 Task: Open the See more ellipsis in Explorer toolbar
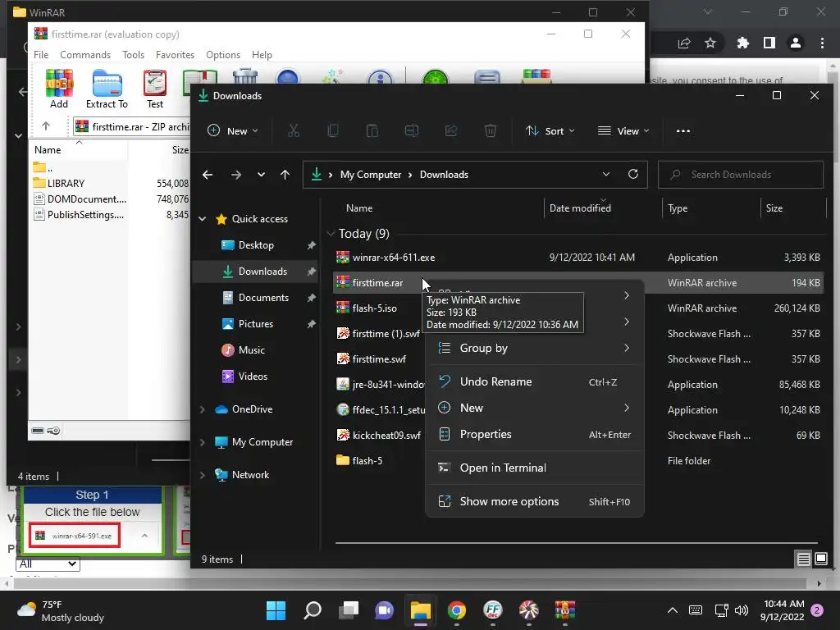coord(683,130)
